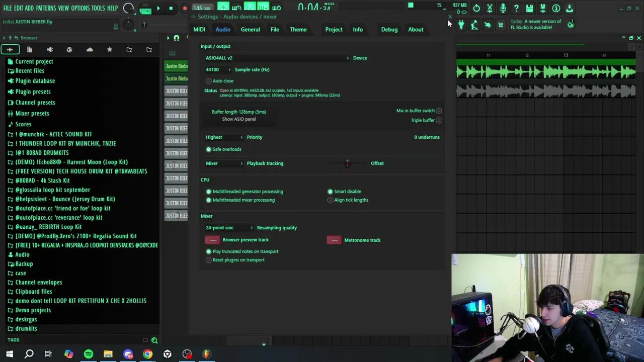The image size is (644, 362).
Task: Click the desk lamp icon in toolbar
Action: click(x=474, y=25)
